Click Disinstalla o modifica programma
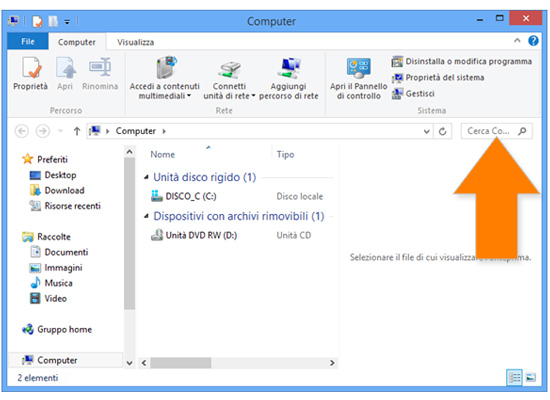Viewport: 550px width, 400px height. (x=462, y=61)
